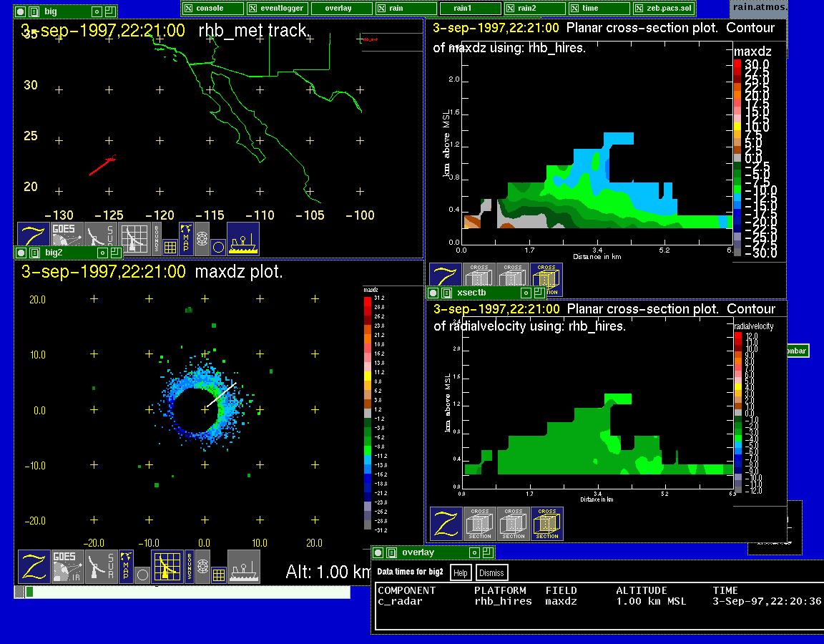Open the overlay window menu icon
This screenshot has width=824, height=644.
coord(391,552)
